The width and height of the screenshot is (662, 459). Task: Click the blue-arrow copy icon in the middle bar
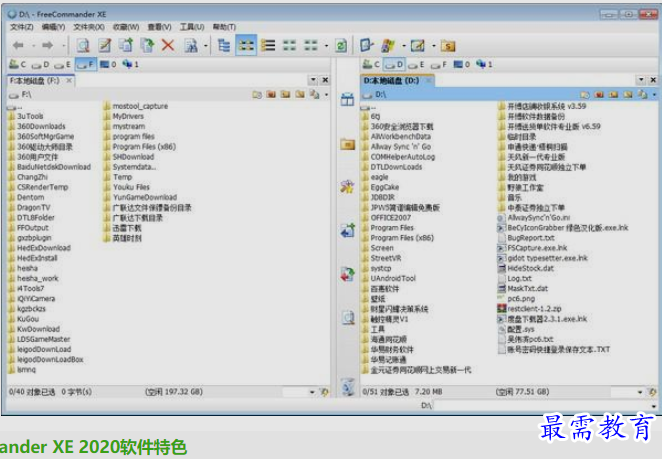(347, 230)
